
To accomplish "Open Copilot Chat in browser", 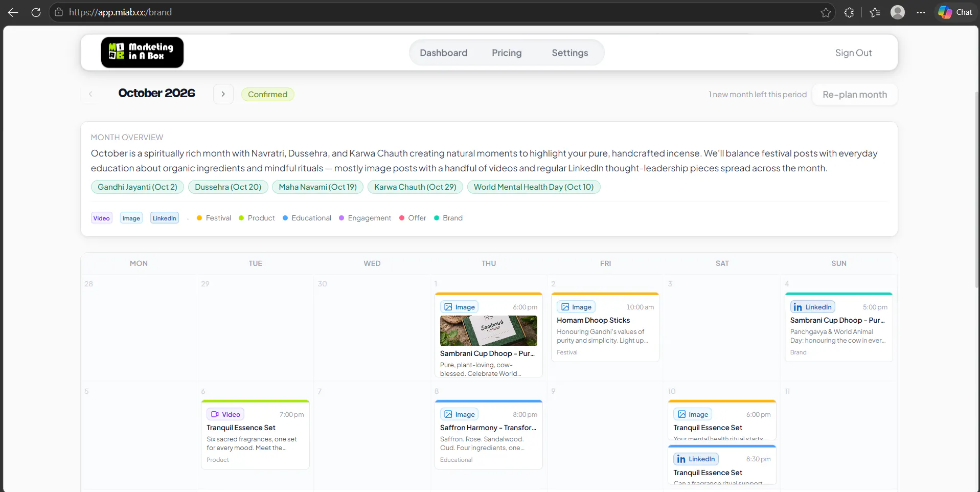I will click(x=955, y=12).
